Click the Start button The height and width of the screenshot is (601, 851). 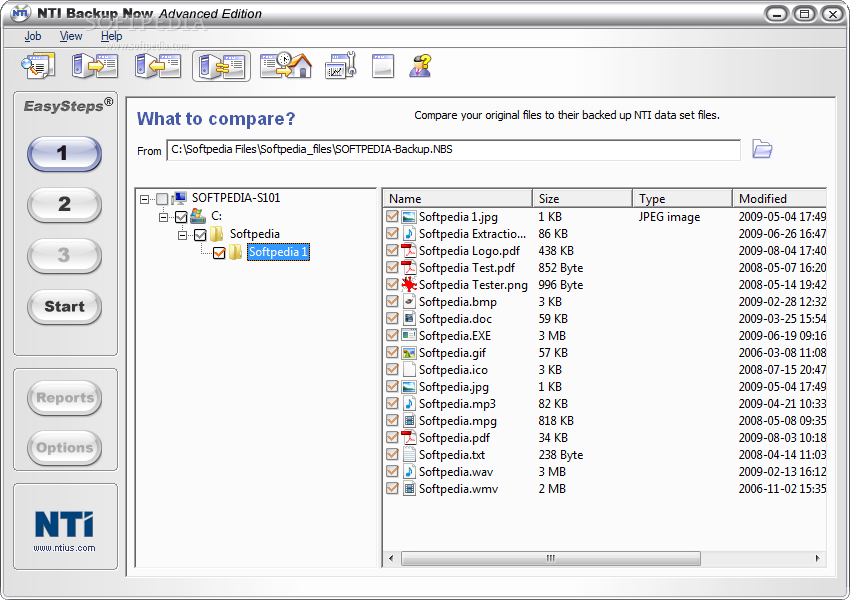coord(64,307)
